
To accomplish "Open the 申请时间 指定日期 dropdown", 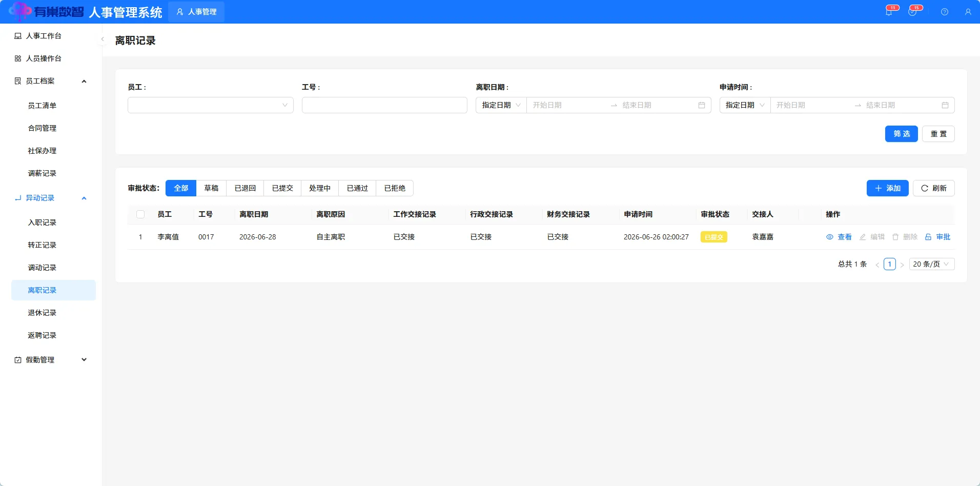I will 745,105.
